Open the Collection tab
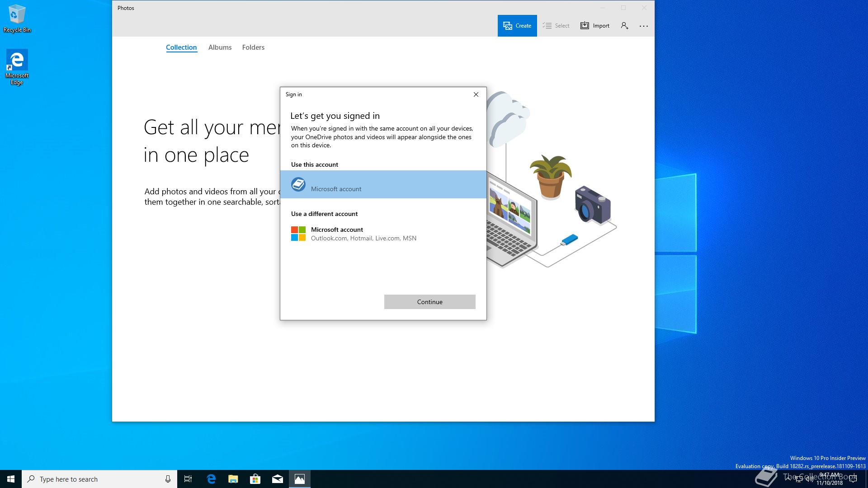 click(181, 47)
